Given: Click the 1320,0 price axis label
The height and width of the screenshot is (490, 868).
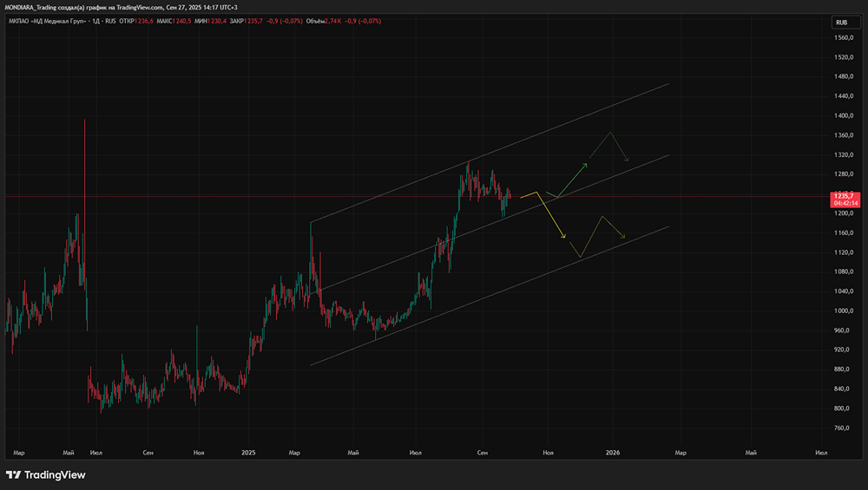Looking at the screenshot, I should [x=844, y=155].
